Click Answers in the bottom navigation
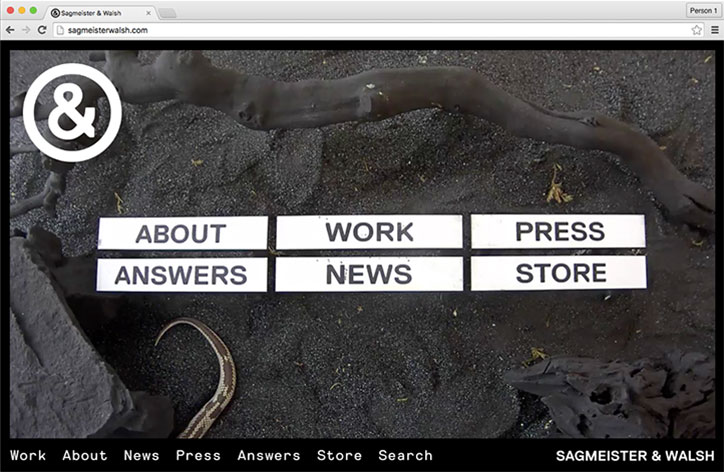724x472 pixels. [269, 455]
